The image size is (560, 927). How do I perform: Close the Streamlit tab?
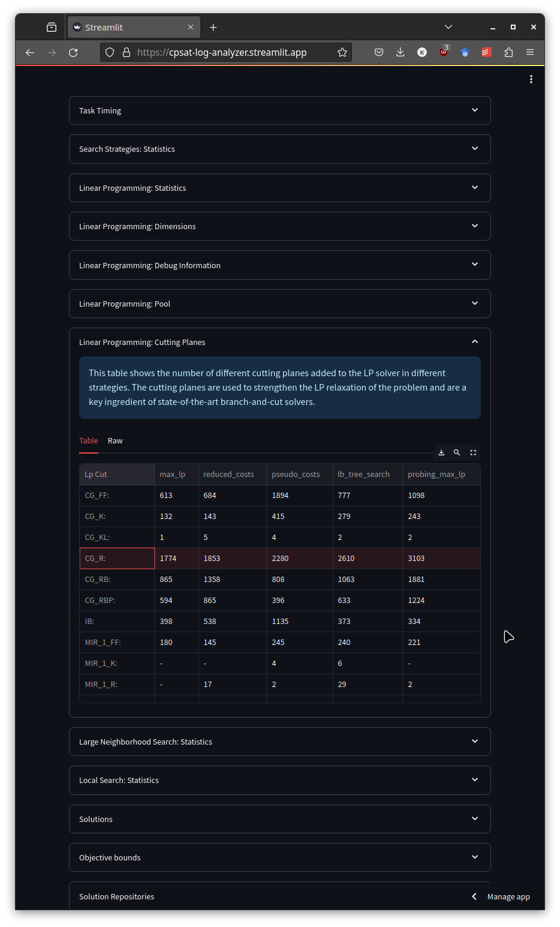pyautogui.click(x=191, y=27)
